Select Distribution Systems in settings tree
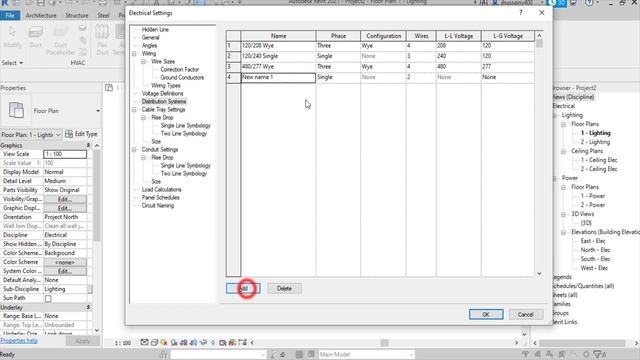This screenshot has width=640, height=360. point(164,102)
